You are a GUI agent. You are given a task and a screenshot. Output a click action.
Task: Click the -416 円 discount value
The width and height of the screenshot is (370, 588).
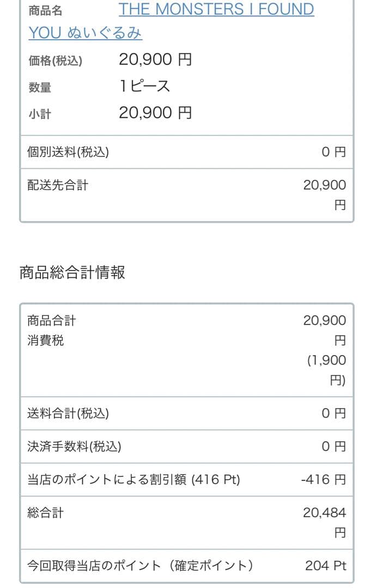[x=323, y=480]
